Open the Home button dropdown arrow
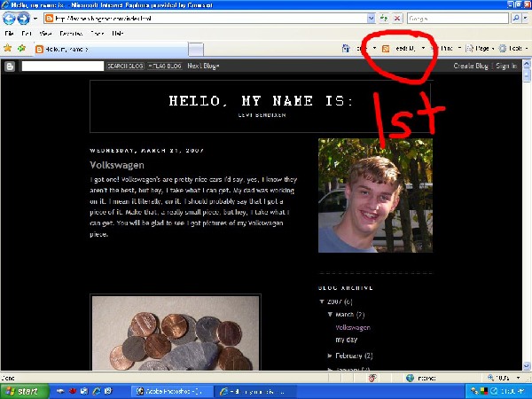 pyautogui.click(x=374, y=49)
